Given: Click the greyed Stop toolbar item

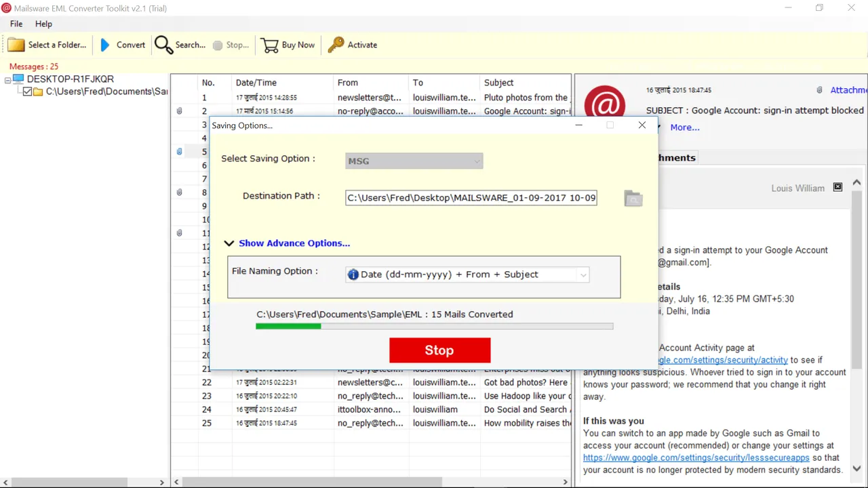Looking at the screenshot, I should (x=231, y=45).
